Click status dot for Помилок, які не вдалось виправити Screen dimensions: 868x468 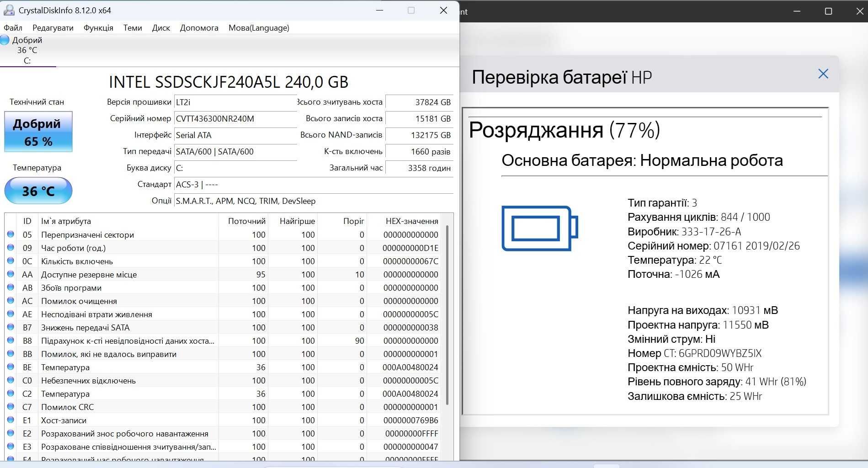(11, 354)
